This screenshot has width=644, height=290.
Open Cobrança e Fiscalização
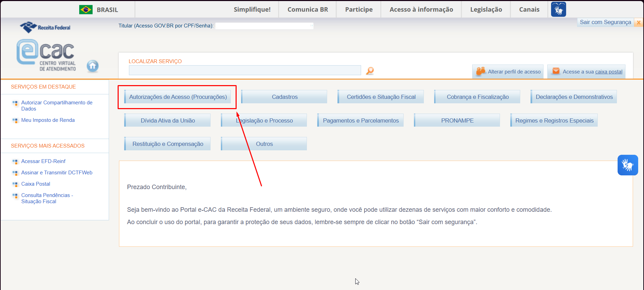coord(477,97)
